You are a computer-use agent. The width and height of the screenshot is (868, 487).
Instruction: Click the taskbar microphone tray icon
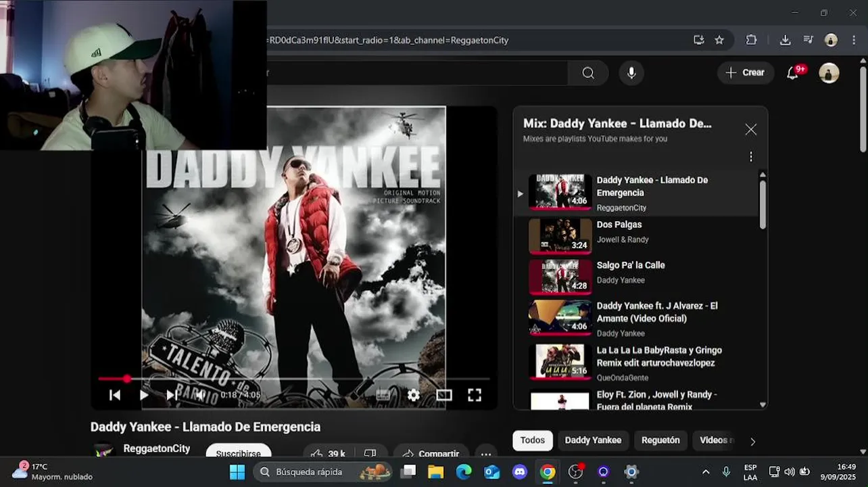(x=726, y=472)
